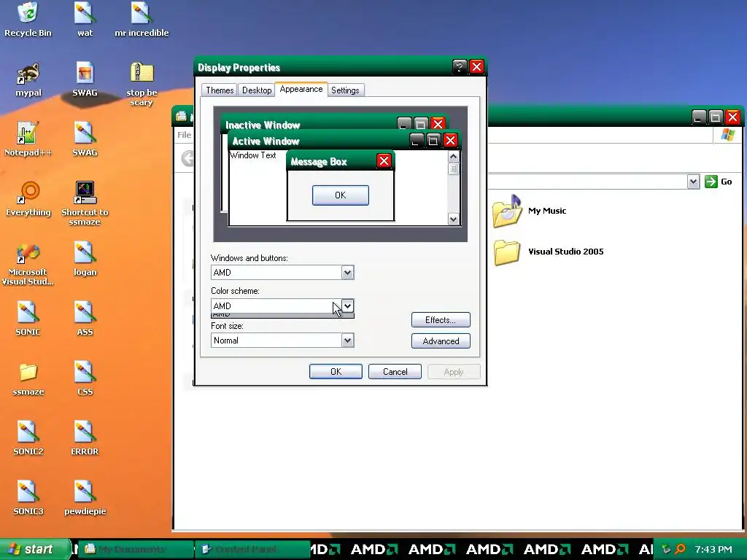Click the Effects... button

tap(441, 320)
